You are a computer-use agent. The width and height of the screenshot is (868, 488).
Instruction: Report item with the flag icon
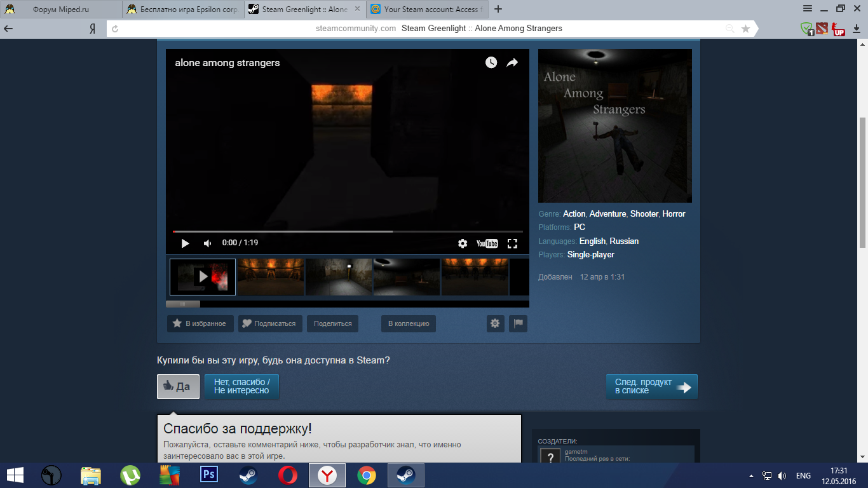tap(518, 323)
